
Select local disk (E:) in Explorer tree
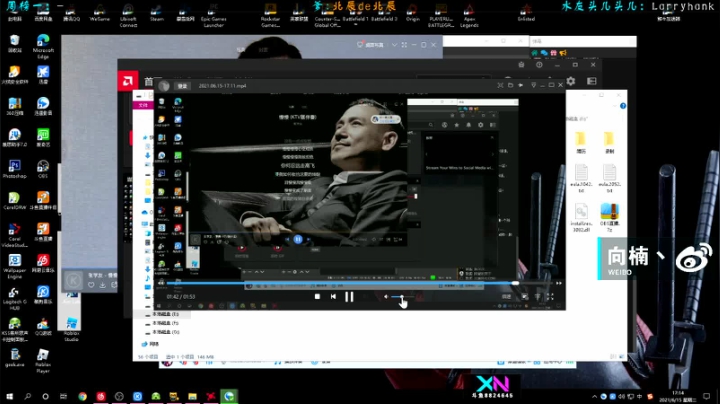(165, 314)
